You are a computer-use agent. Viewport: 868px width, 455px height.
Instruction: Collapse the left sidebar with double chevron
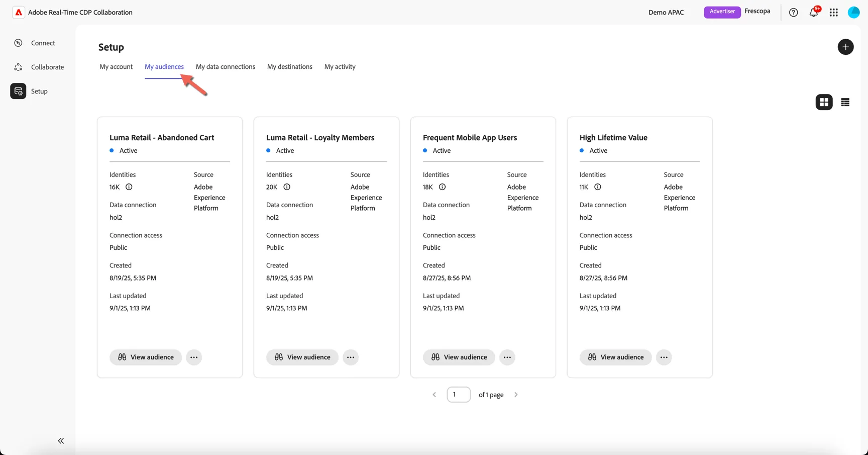point(61,441)
